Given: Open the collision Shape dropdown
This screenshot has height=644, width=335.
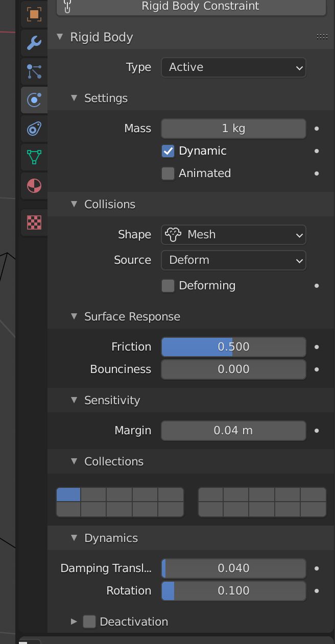Looking at the screenshot, I should [233, 235].
